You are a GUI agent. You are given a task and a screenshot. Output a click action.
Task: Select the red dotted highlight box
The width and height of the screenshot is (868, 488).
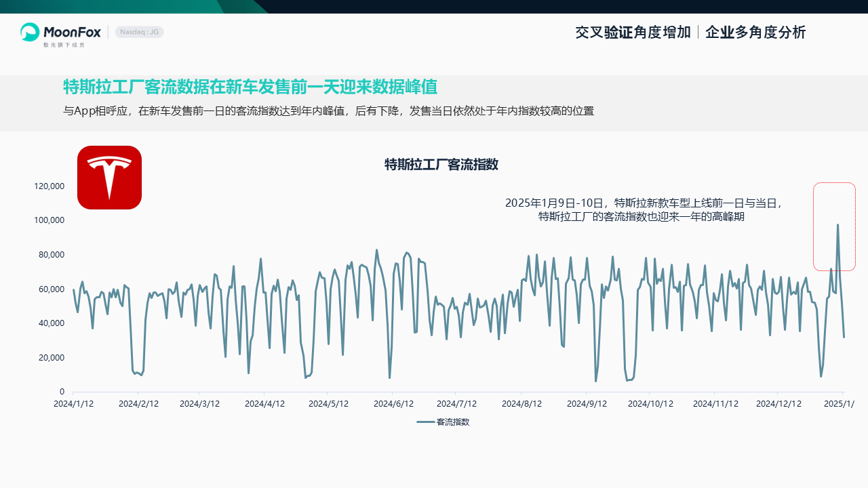(834, 226)
